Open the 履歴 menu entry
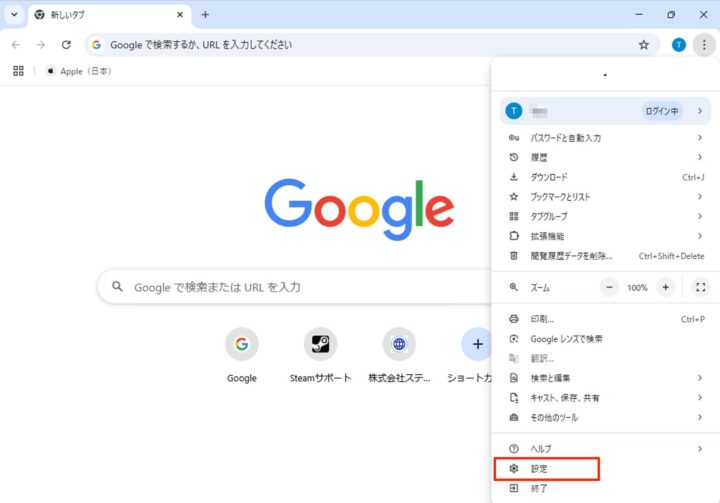 (605, 157)
